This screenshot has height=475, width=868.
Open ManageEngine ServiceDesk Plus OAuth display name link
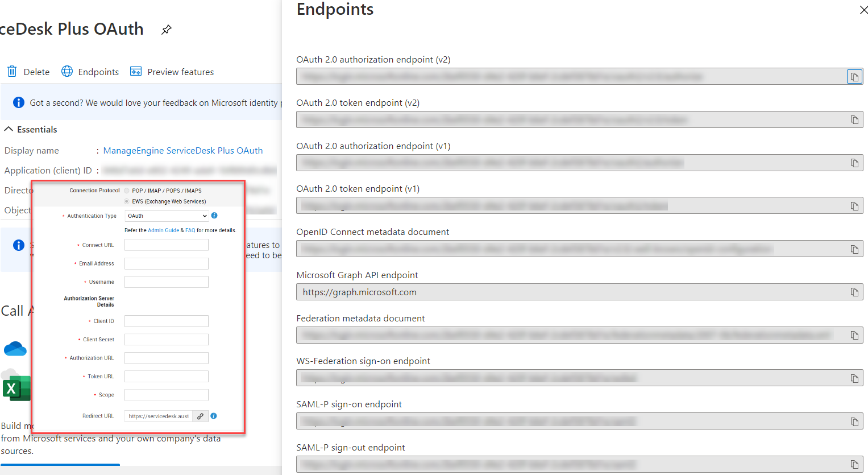point(183,151)
